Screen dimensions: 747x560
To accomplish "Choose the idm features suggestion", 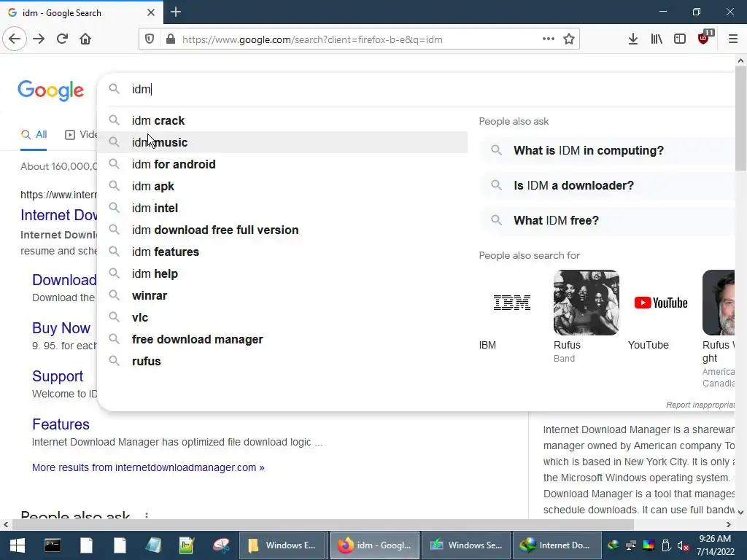I will (282, 252).
